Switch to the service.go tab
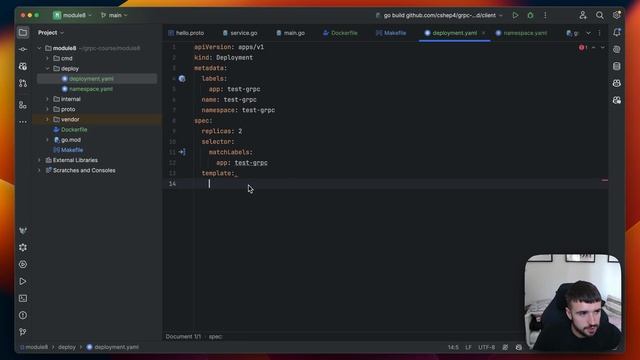The image size is (640, 360). pos(240,33)
